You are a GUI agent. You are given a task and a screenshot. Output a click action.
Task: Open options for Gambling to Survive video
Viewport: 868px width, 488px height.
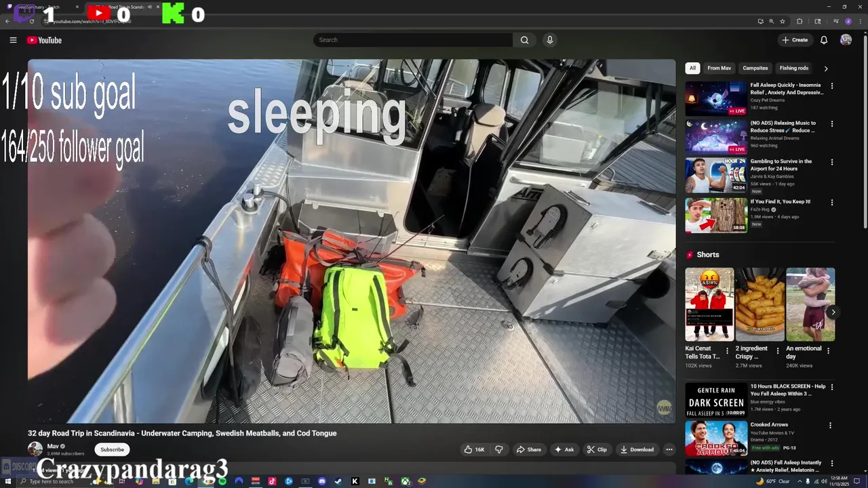(x=832, y=162)
